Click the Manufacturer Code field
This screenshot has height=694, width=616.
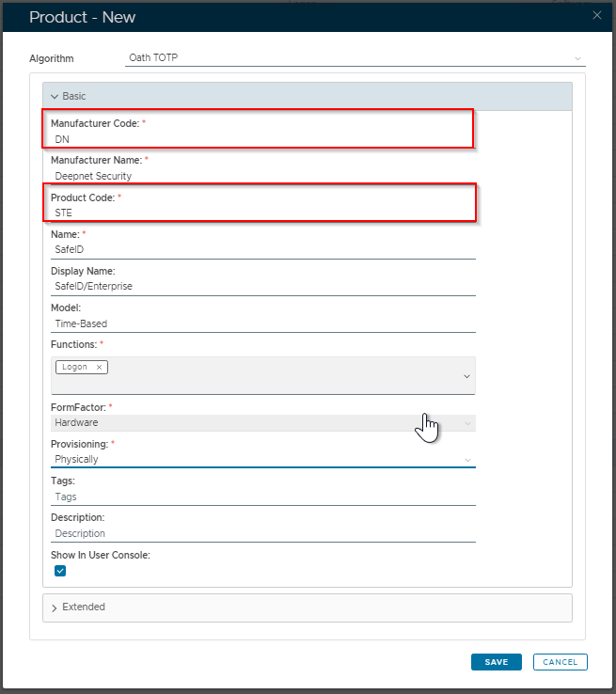[259, 138]
